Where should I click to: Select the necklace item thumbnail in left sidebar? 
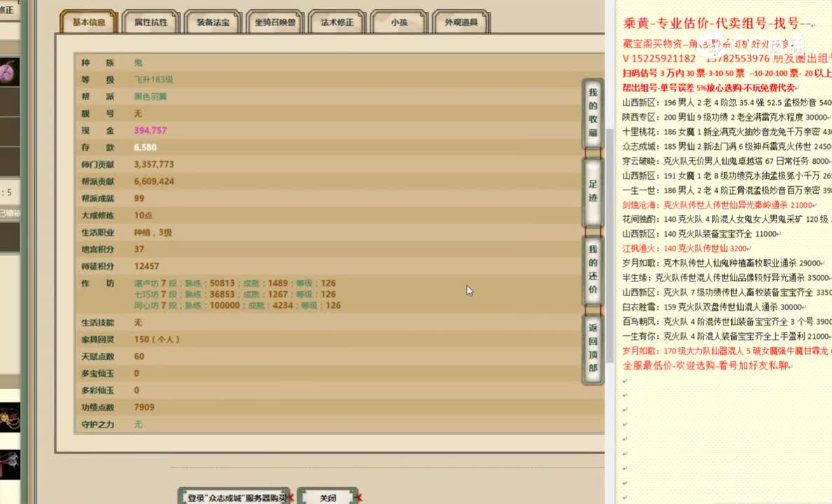tap(10, 417)
